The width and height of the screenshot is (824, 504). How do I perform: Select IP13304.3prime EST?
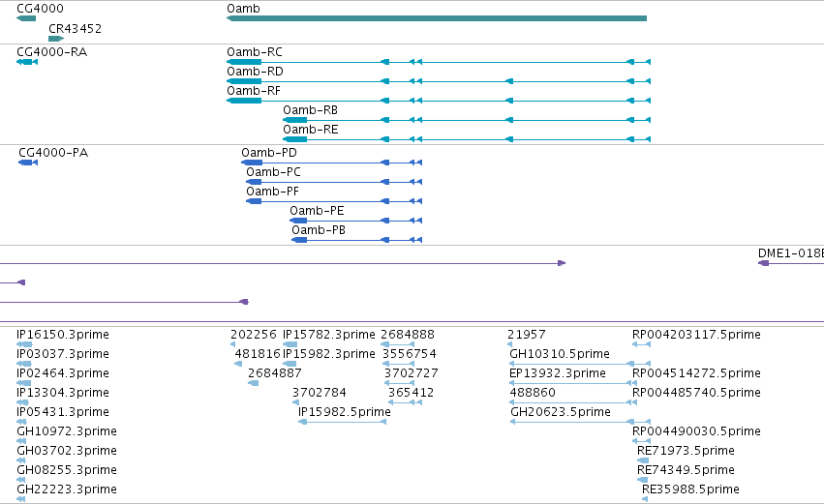tap(63, 393)
